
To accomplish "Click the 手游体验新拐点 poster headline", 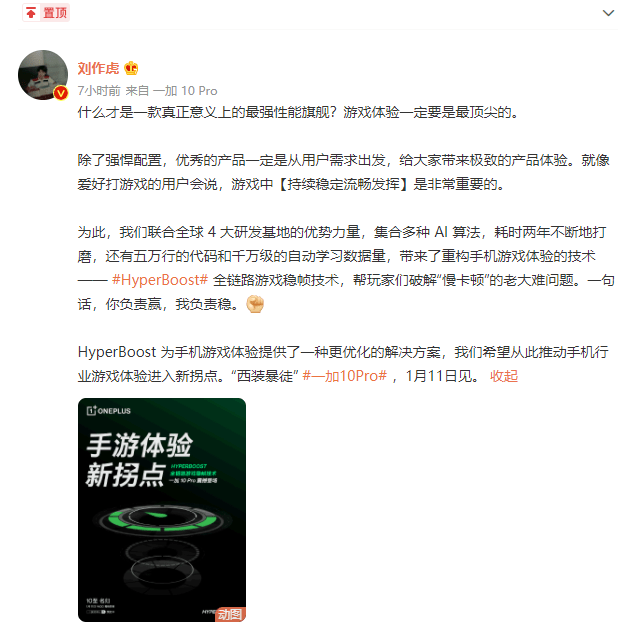I will [139, 460].
